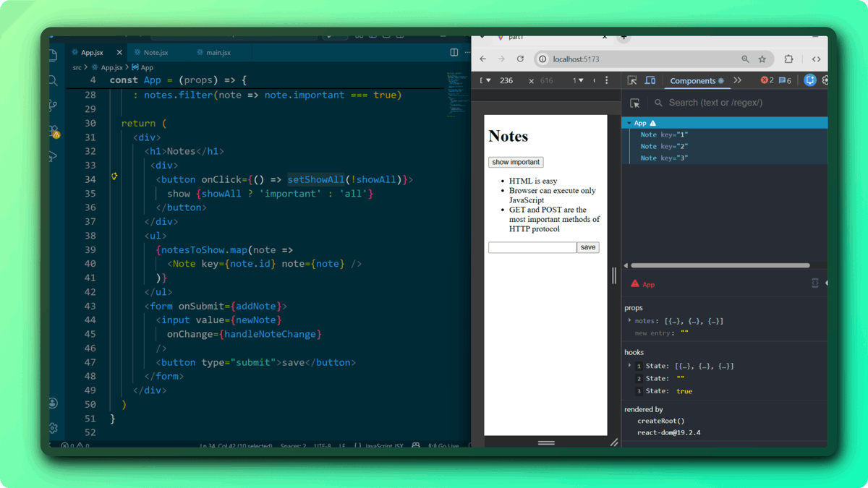View site information icon in address bar
This screenshot has height=488, width=868.
point(542,59)
